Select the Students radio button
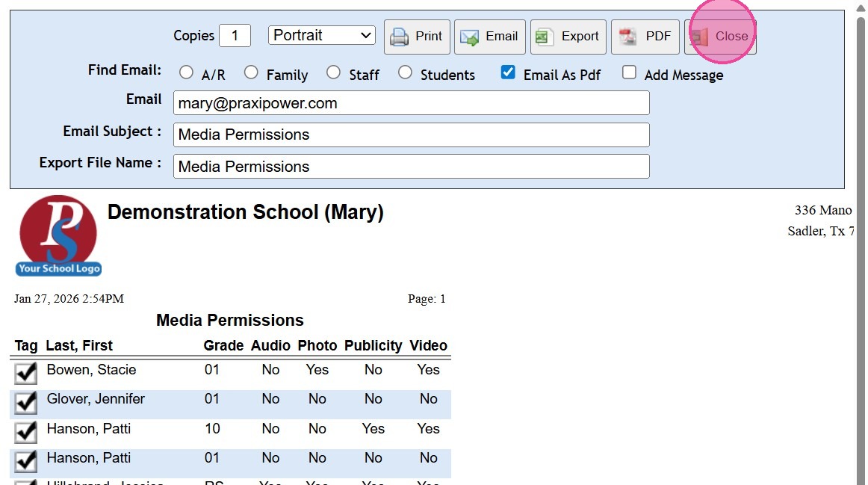The image size is (868, 485). click(x=405, y=72)
